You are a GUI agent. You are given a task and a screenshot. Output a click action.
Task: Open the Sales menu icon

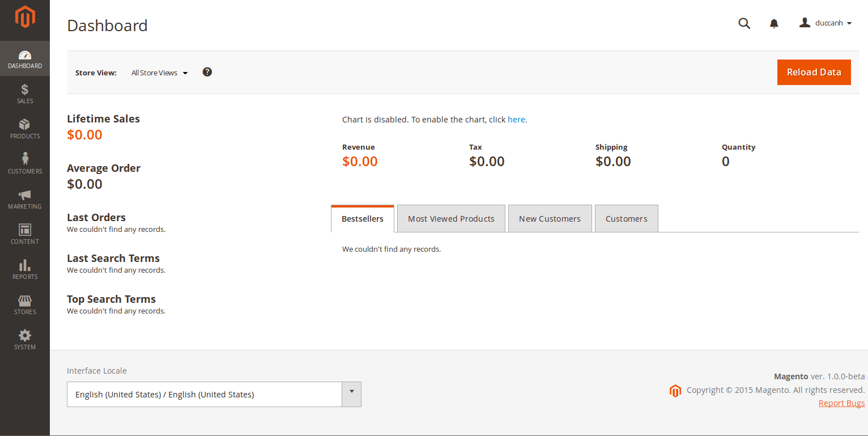(25, 90)
